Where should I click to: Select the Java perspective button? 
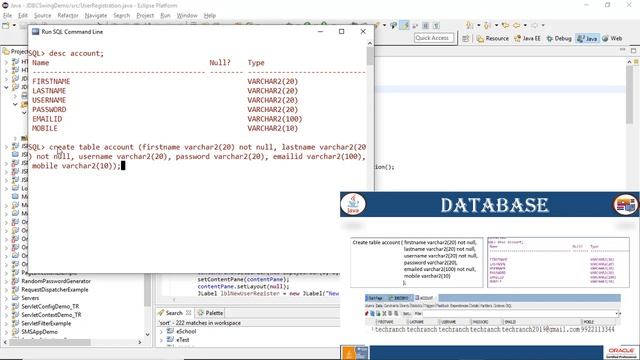587,38
